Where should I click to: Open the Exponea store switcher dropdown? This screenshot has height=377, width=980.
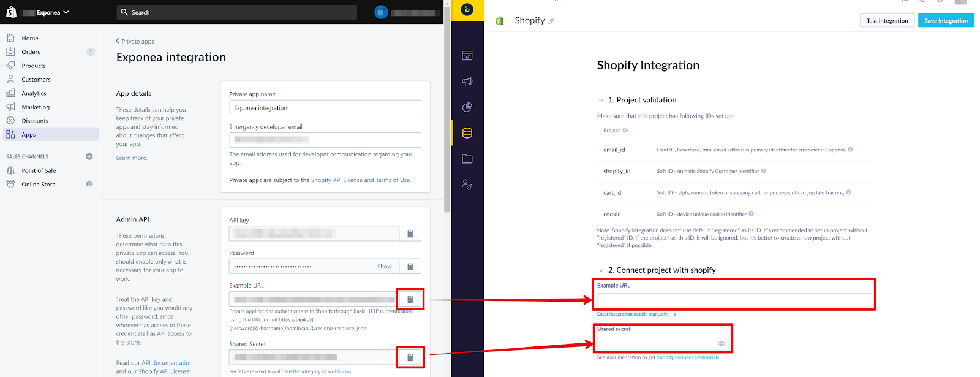[x=46, y=12]
